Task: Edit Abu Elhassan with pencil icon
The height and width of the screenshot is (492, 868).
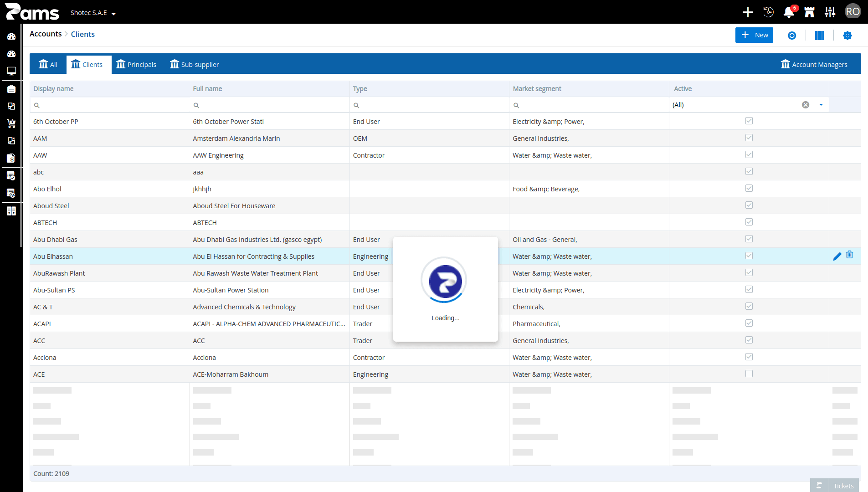Action: click(837, 256)
